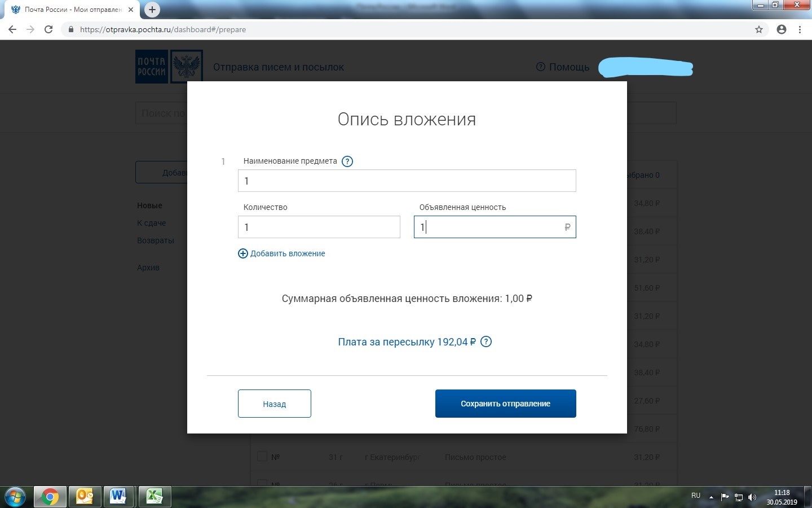Click the Опись вложения heading

pos(407,119)
